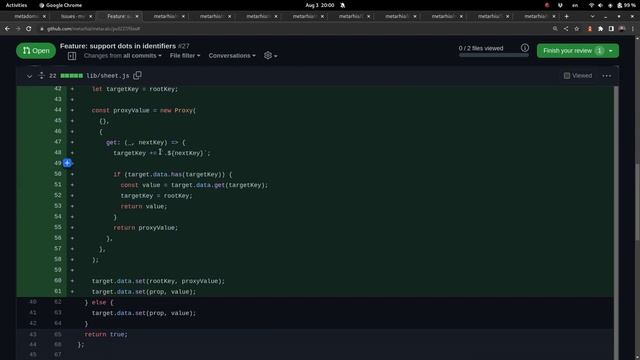The height and width of the screenshot is (360, 640).
Task: Open the Activities overview
Action: pos(16,5)
